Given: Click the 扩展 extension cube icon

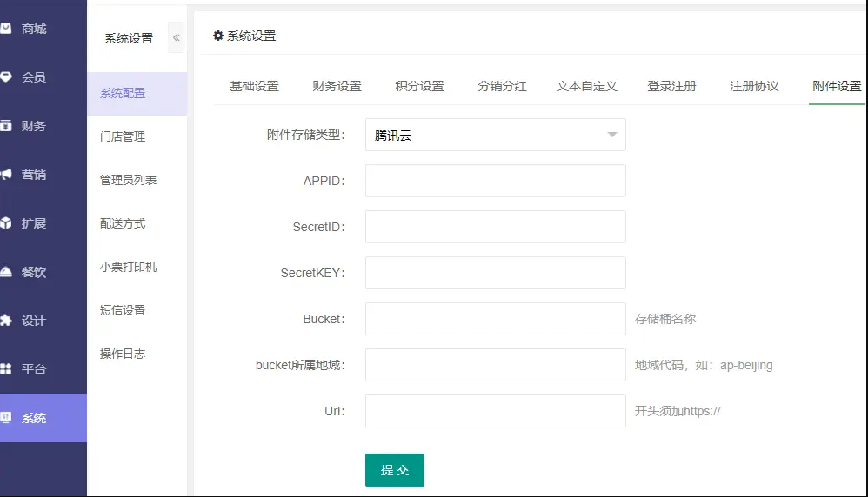Looking at the screenshot, I should click(5, 222).
